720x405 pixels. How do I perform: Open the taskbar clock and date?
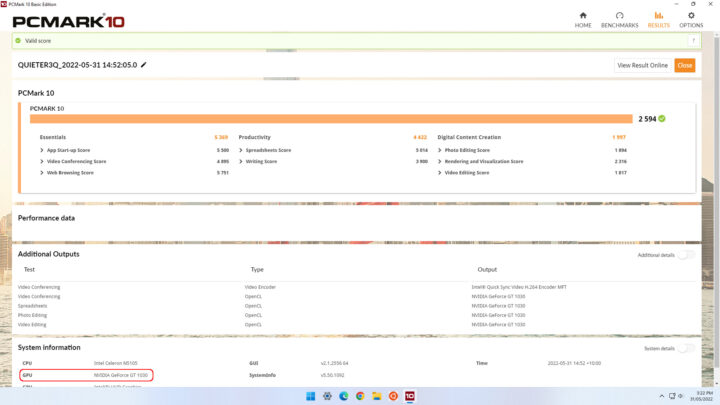[701, 396]
